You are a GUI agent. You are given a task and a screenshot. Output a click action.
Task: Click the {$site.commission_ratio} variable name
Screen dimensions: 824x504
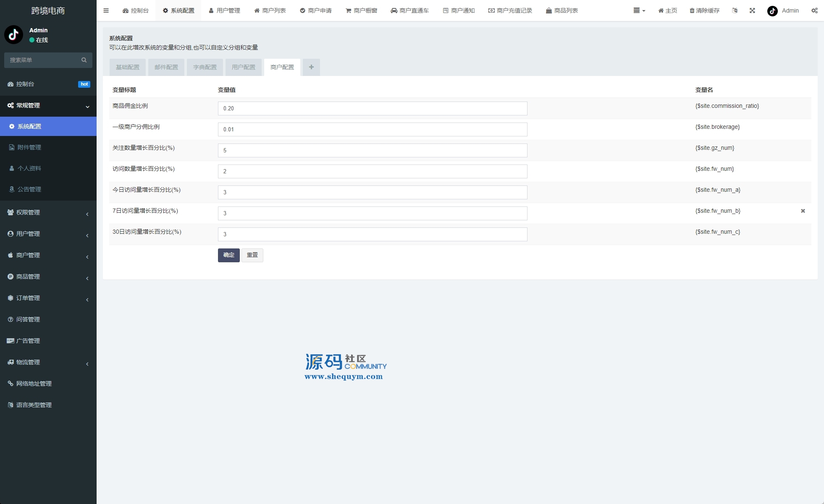[727, 106]
